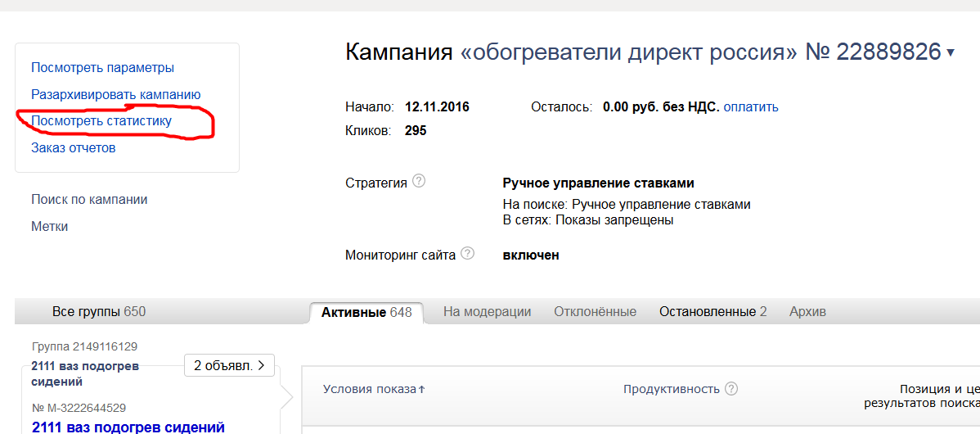980x434 pixels.
Task: Open Поиск по кампании
Action: 89,199
